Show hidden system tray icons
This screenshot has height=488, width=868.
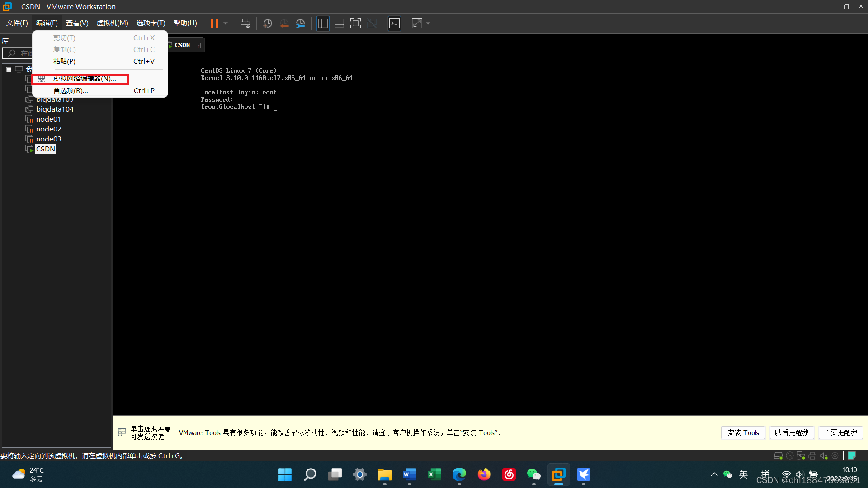[714, 474]
